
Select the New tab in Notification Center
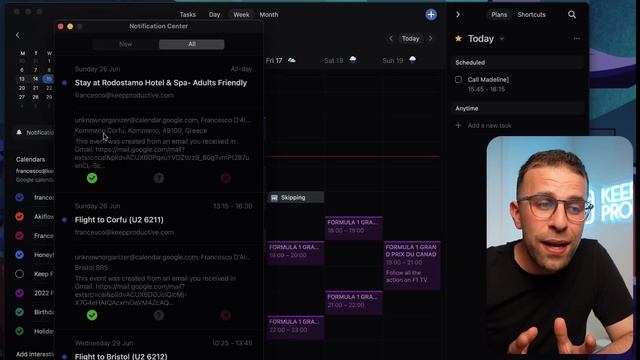126,44
